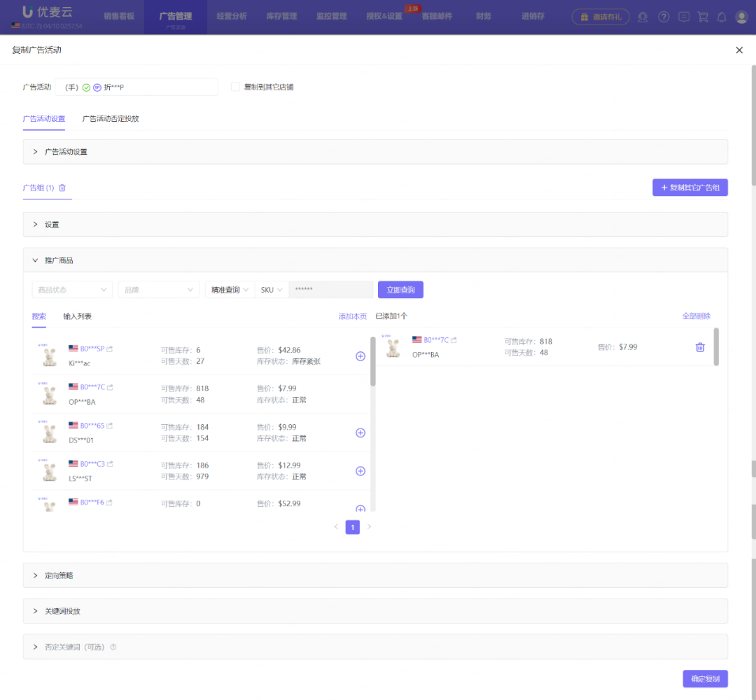Open 财务 in top navigation
Screen dimensions: 756x700
[x=484, y=16]
